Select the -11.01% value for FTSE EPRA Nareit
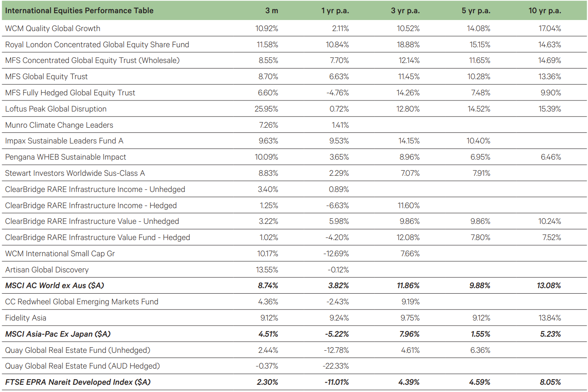 point(337,382)
